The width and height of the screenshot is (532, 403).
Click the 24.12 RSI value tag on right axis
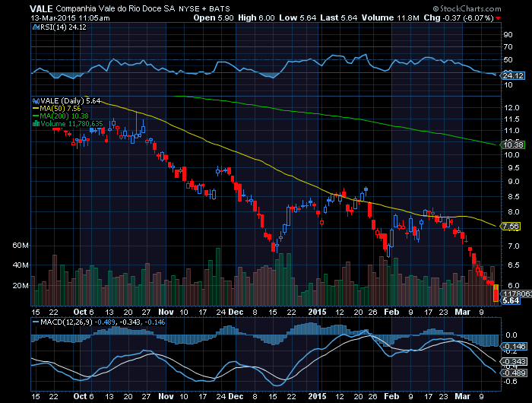[513, 75]
